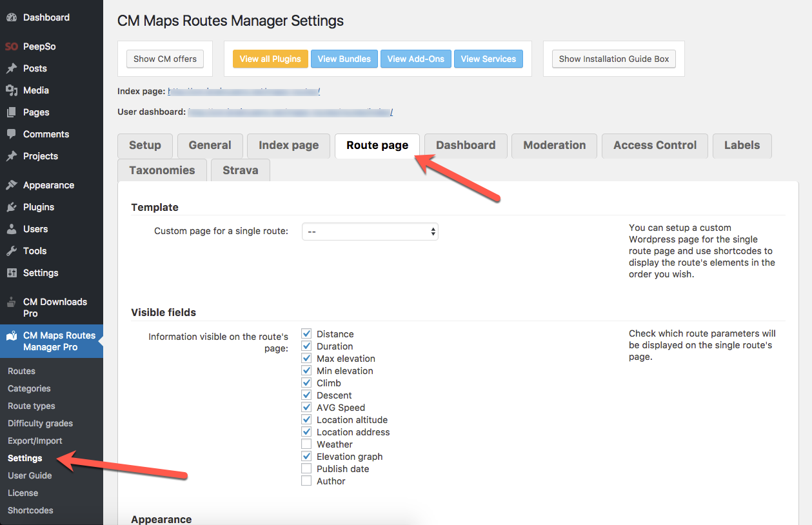Click the View Add-Ons button

416,59
